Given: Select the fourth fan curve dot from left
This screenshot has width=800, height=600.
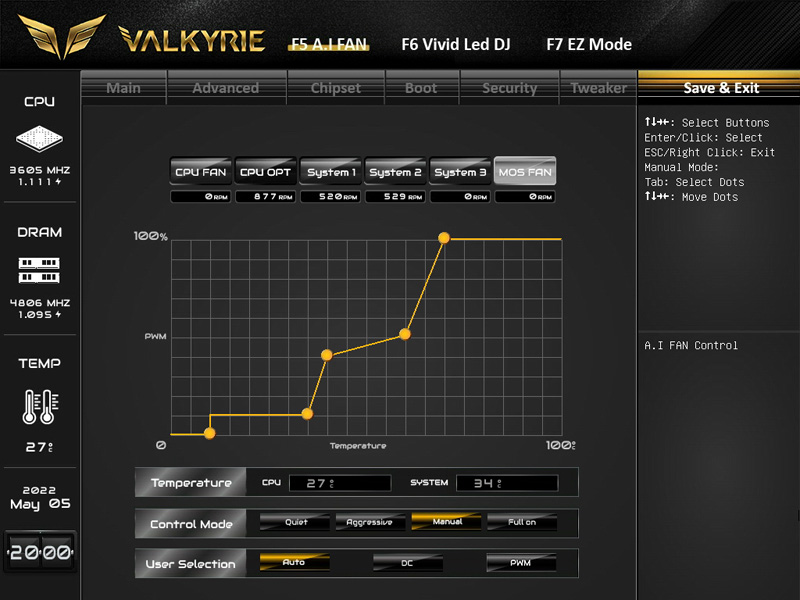Looking at the screenshot, I should (x=405, y=334).
